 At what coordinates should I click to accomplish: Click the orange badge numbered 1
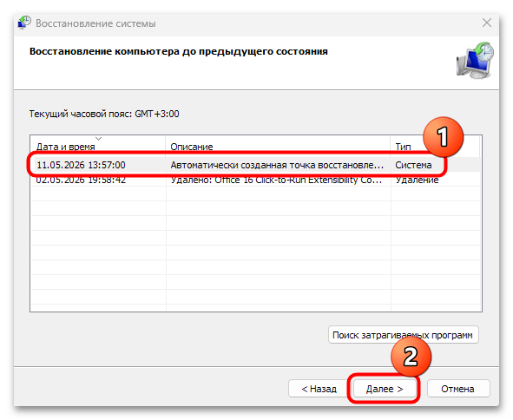443,137
